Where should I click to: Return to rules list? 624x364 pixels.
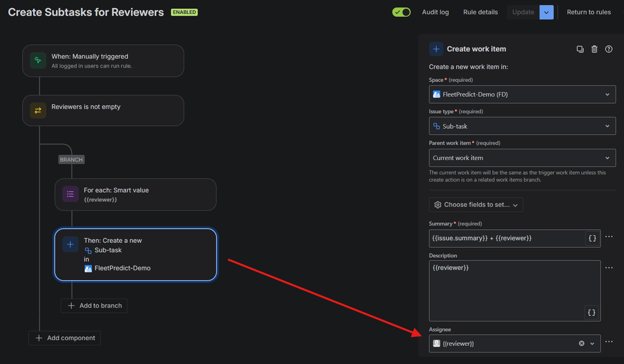click(x=588, y=12)
